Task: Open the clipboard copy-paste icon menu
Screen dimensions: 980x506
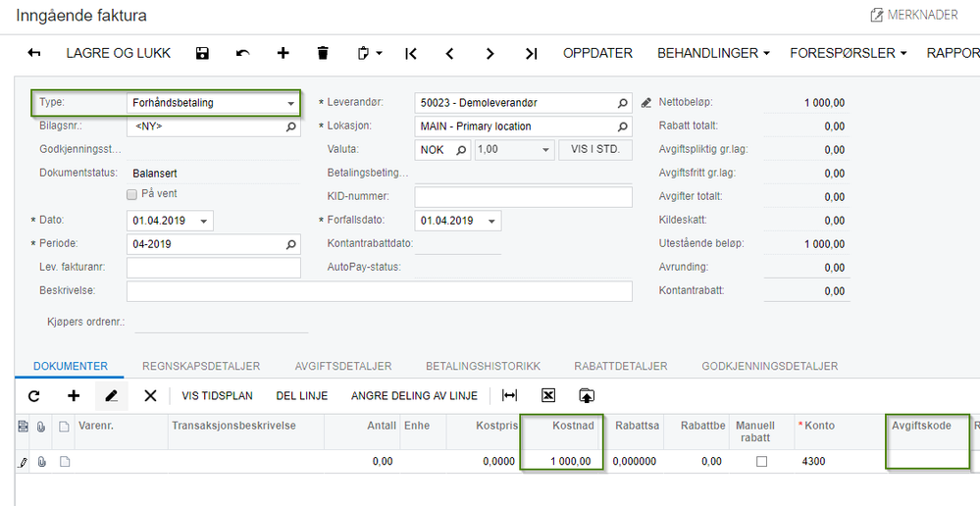Action: 370,53
